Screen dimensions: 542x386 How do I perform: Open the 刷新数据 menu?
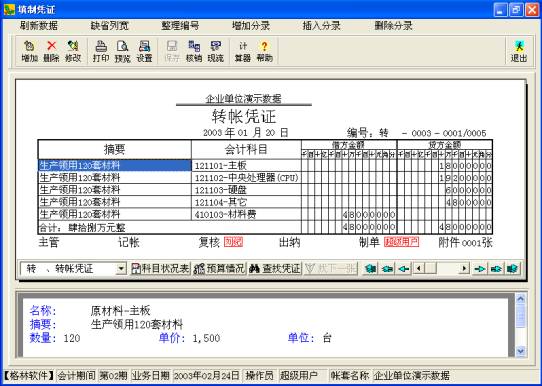(x=39, y=26)
